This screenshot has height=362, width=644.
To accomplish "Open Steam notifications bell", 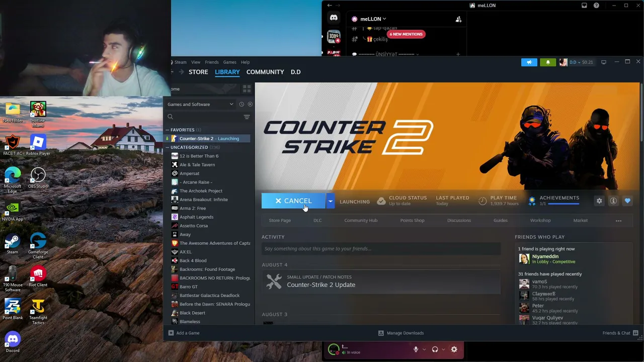I will [x=548, y=62].
